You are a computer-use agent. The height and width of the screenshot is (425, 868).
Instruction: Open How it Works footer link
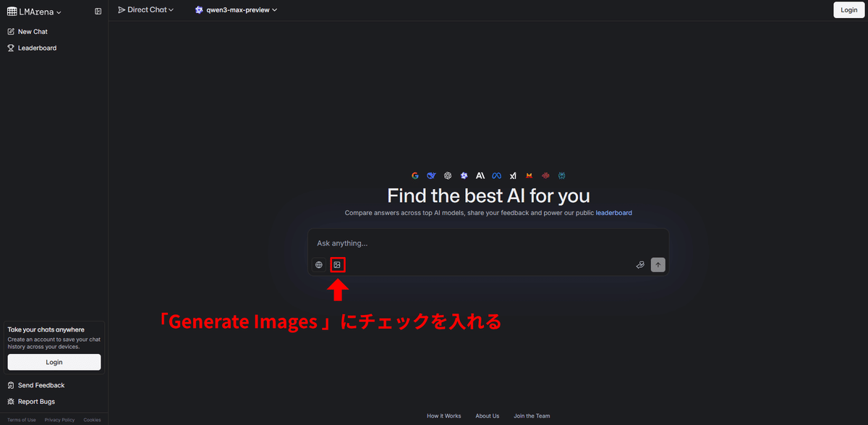[443, 416]
